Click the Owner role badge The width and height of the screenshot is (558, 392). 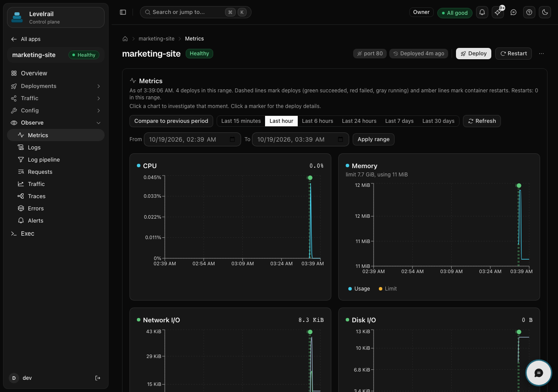[x=422, y=12]
